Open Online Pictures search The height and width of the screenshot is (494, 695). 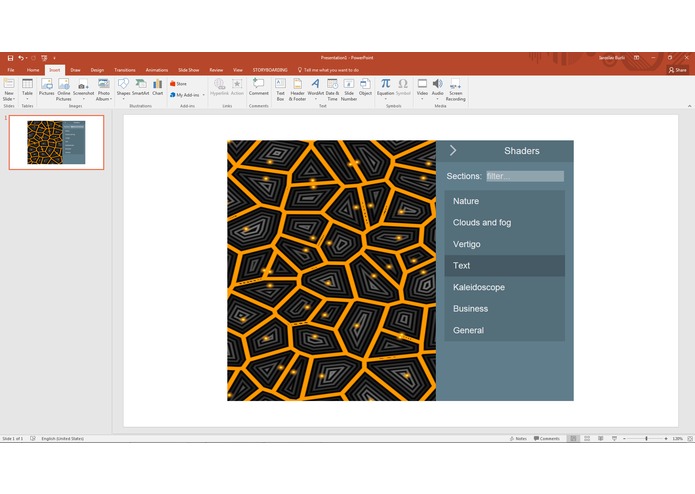[x=64, y=90]
